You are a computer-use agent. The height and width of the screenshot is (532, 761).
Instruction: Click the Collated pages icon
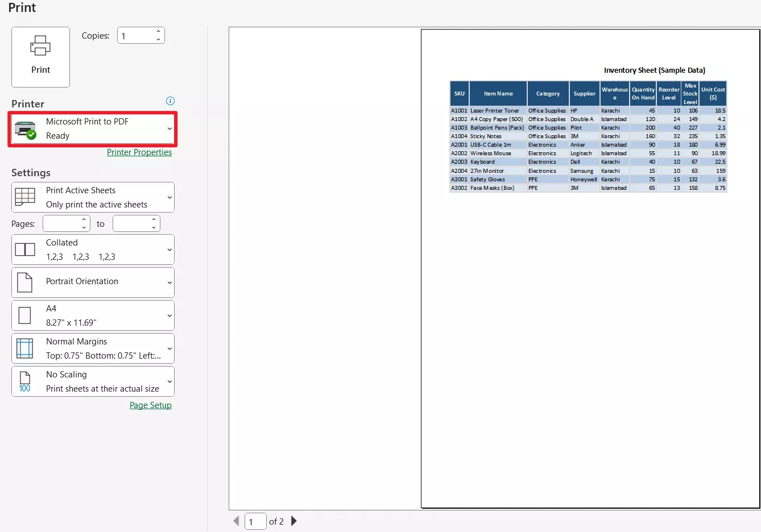(x=25, y=249)
